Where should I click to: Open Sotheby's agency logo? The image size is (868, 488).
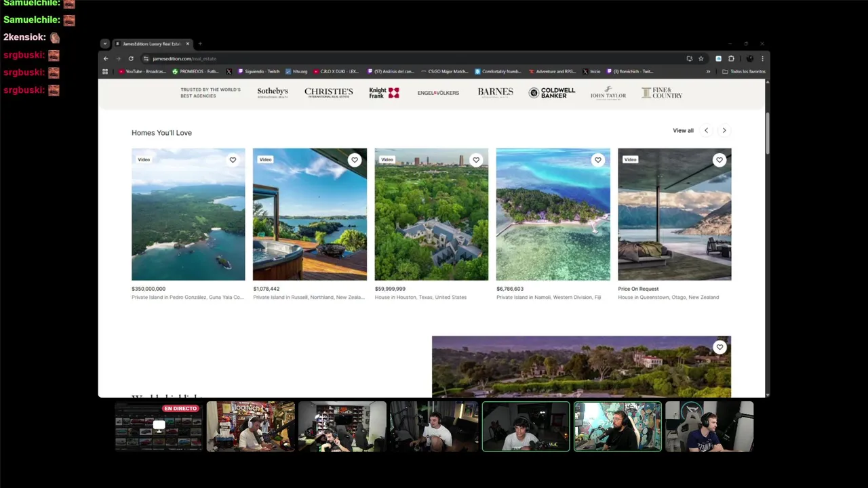tap(273, 93)
